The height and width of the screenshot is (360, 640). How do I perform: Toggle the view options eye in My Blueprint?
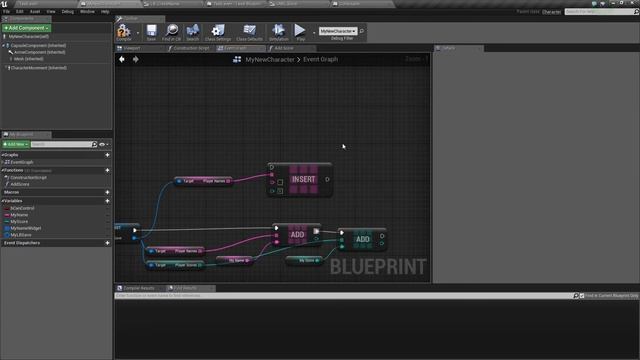(x=102, y=144)
